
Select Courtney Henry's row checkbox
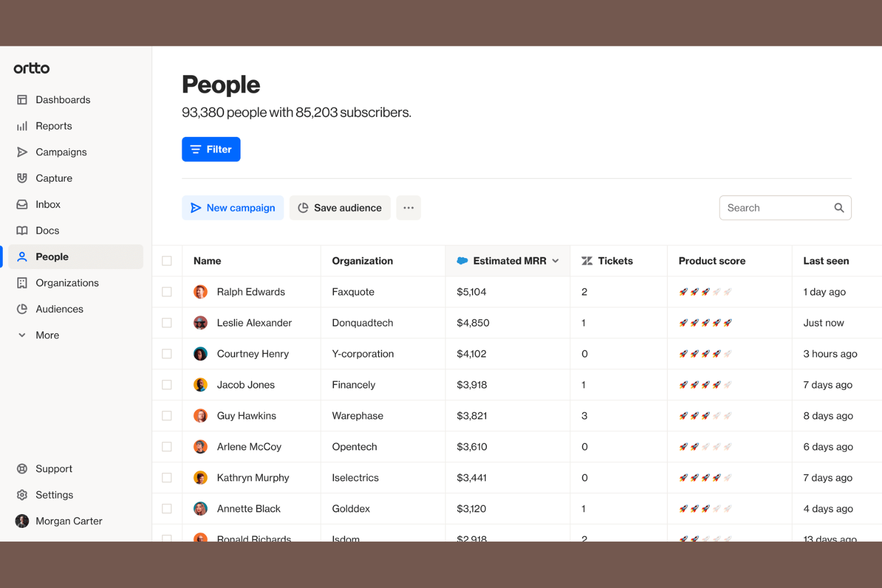tap(167, 354)
